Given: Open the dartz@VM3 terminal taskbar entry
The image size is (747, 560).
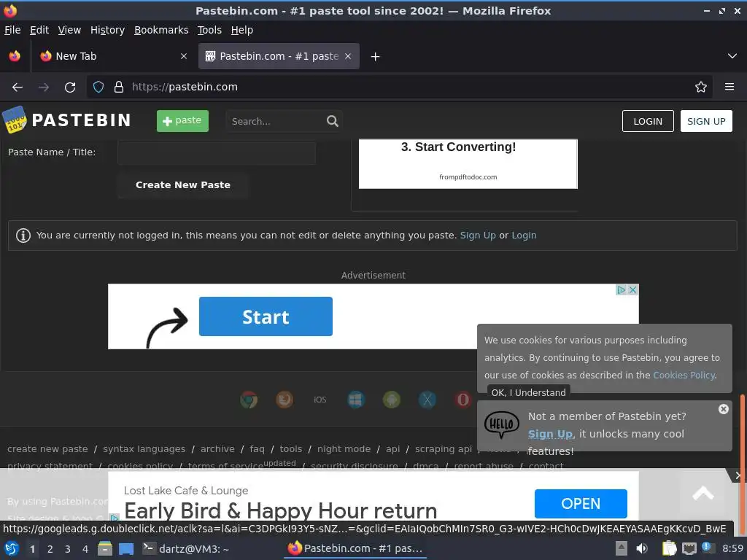Looking at the screenshot, I should pyautogui.click(x=186, y=549).
